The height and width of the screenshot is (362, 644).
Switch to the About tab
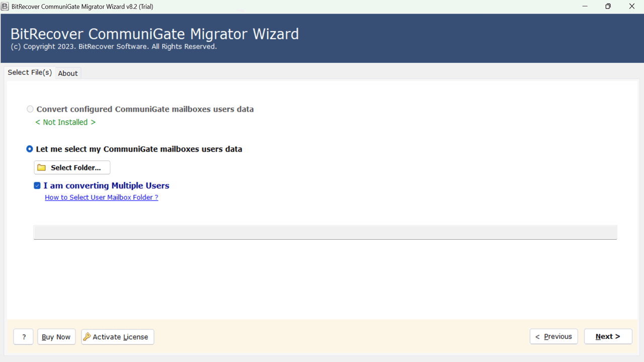[68, 73]
